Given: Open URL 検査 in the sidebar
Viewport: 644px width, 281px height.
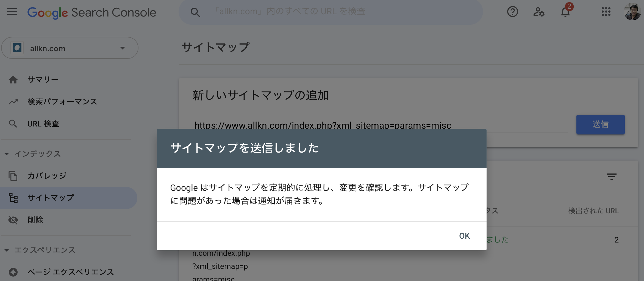Looking at the screenshot, I should tap(43, 124).
